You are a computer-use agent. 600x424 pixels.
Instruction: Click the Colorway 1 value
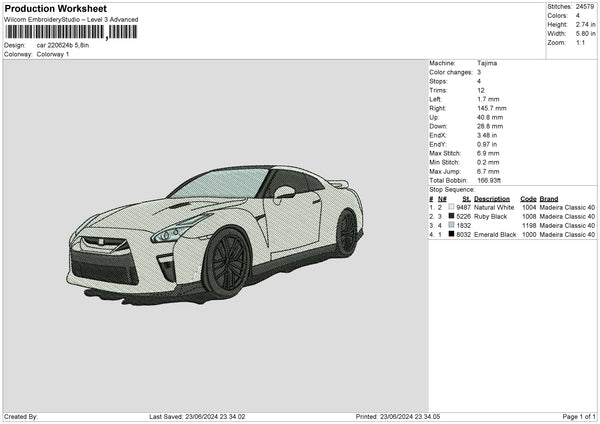pyautogui.click(x=53, y=54)
